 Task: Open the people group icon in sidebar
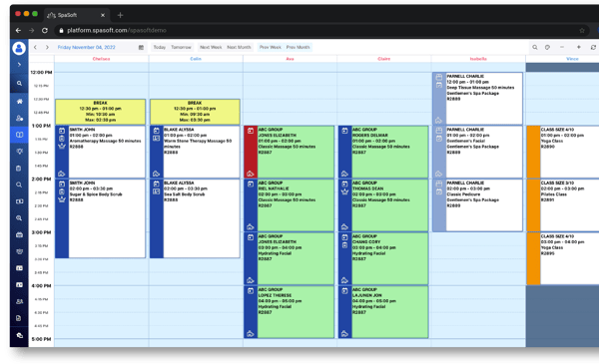click(19, 301)
